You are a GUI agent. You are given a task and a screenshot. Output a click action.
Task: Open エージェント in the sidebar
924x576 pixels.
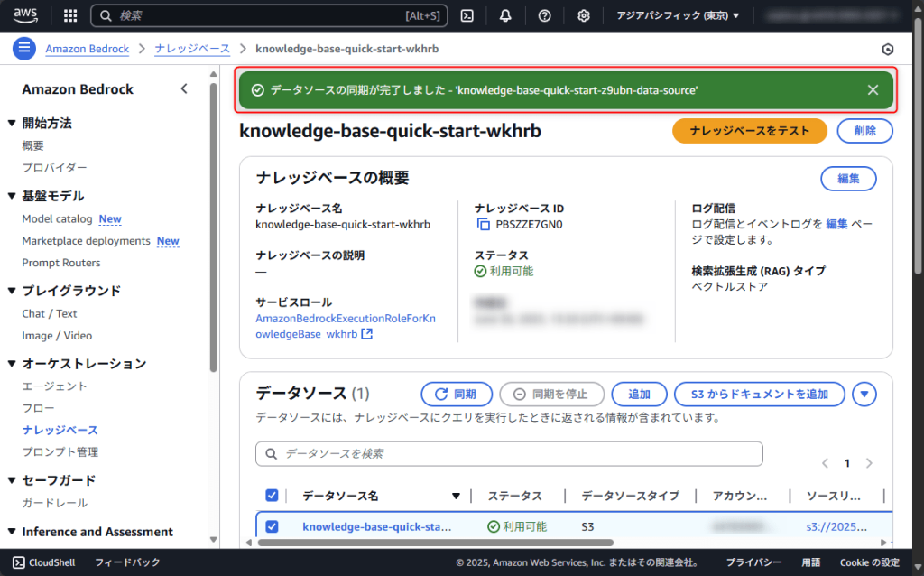click(x=54, y=386)
